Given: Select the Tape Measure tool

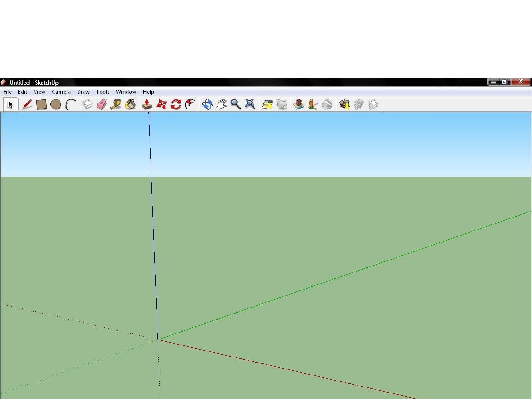Looking at the screenshot, I should coord(115,104).
